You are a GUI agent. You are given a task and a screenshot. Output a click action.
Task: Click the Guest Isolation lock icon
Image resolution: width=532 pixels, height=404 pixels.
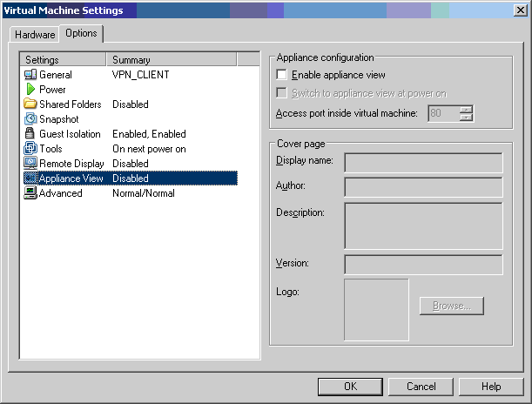[x=30, y=134]
